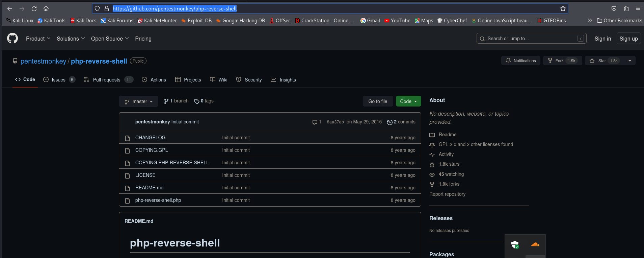644x258 pixels.
Task: Bookmark this page with the star icon
Action: [x=563, y=9]
